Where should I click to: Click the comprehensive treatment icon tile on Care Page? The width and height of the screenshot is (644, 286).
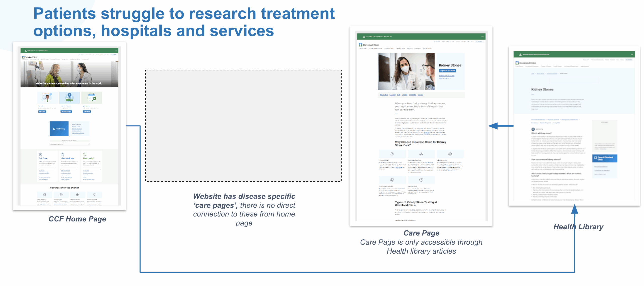(x=392, y=180)
